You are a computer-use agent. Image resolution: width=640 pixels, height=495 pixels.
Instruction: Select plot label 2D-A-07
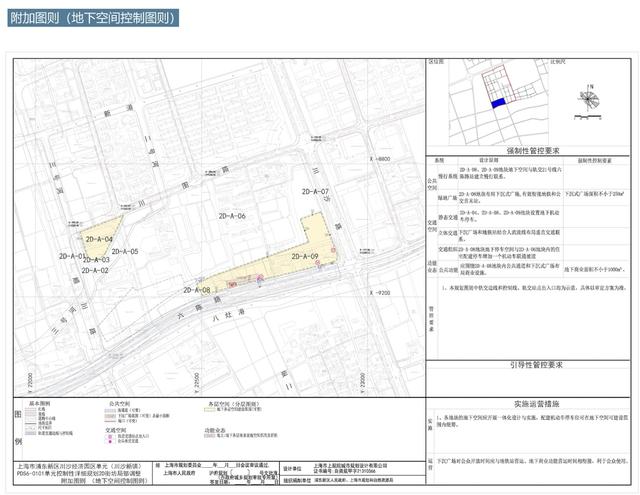[x=315, y=191]
